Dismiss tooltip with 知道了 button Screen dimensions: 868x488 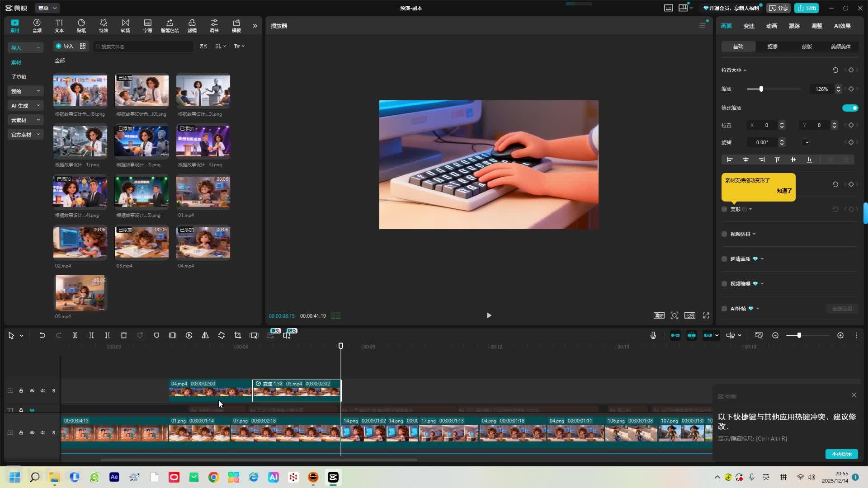tap(784, 191)
